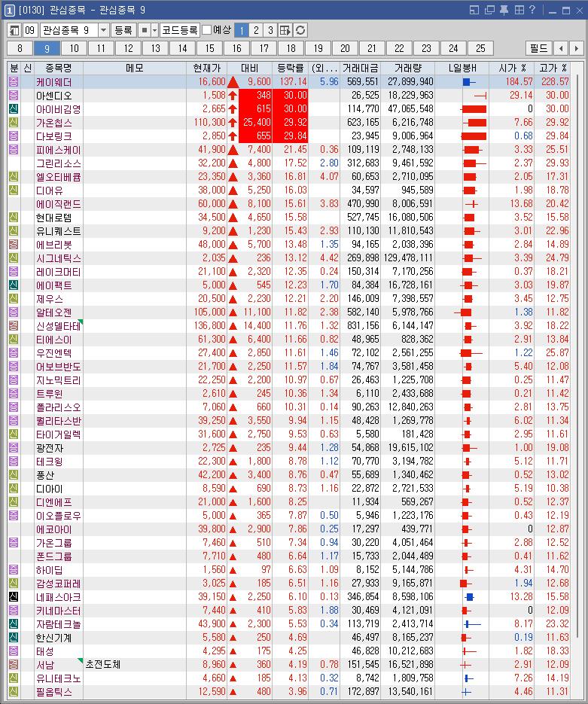Switch to watchlist tab 8

click(x=20, y=48)
